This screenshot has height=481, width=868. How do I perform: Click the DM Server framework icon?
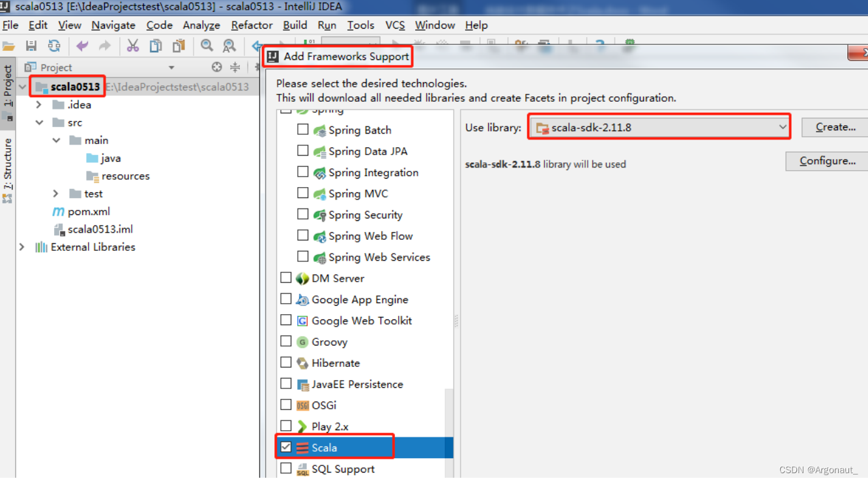click(302, 278)
